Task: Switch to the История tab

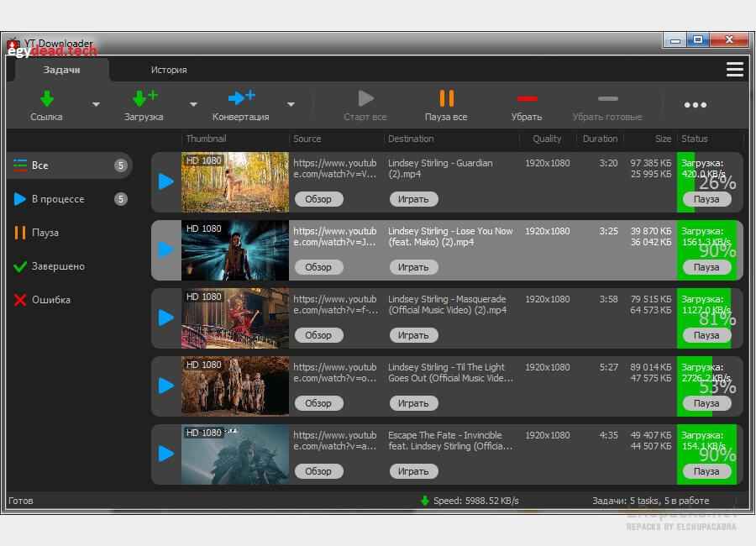Action: coord(168,70)
